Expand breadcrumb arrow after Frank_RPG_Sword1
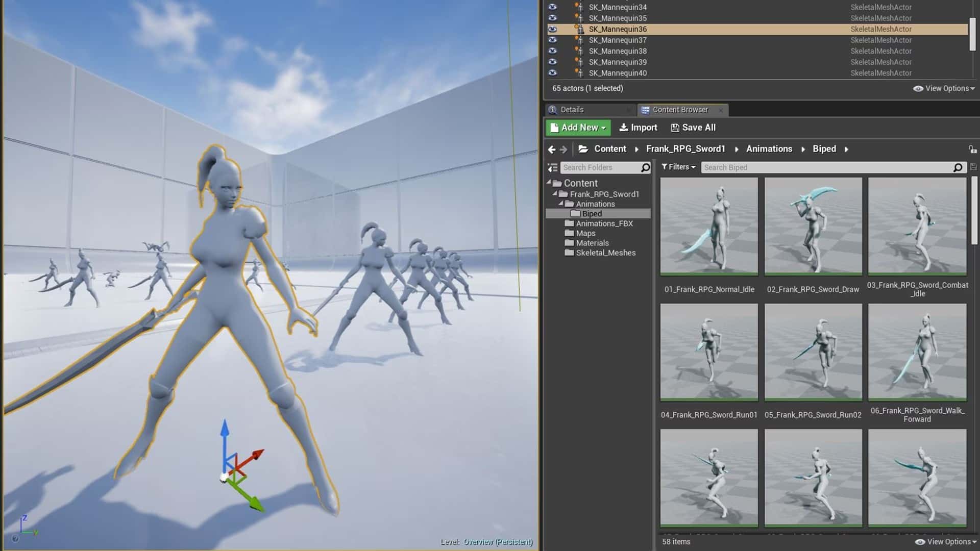Viewport: 980px width, 551px height. click(x=736, y=149)
